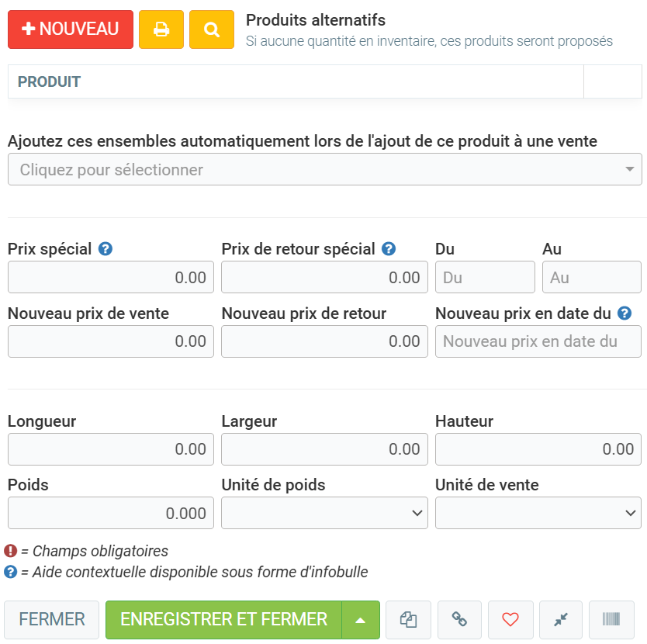Click the barcode icon button
Screen dimensions: 647x644
pyautogui.click(x=611, y=619)
